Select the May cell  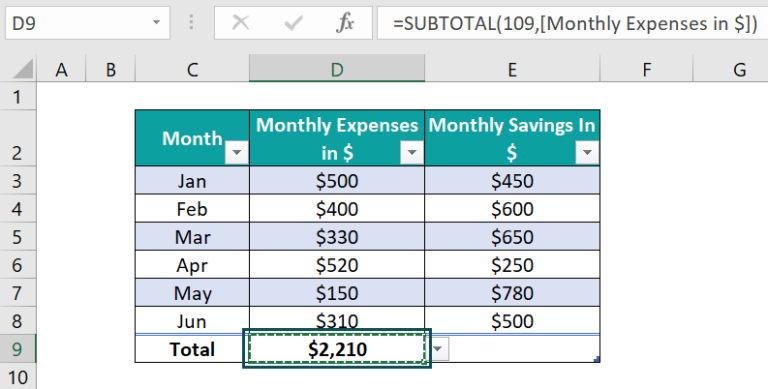192,292
